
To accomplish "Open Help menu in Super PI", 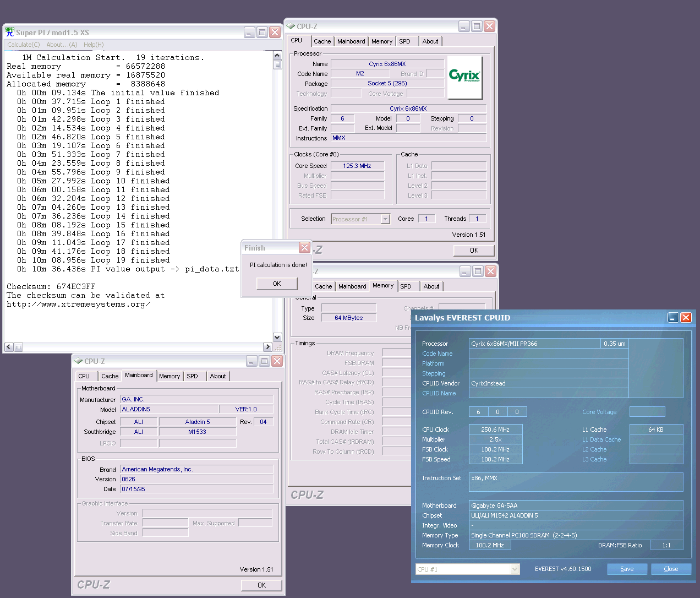I will (x=94, y=45).
